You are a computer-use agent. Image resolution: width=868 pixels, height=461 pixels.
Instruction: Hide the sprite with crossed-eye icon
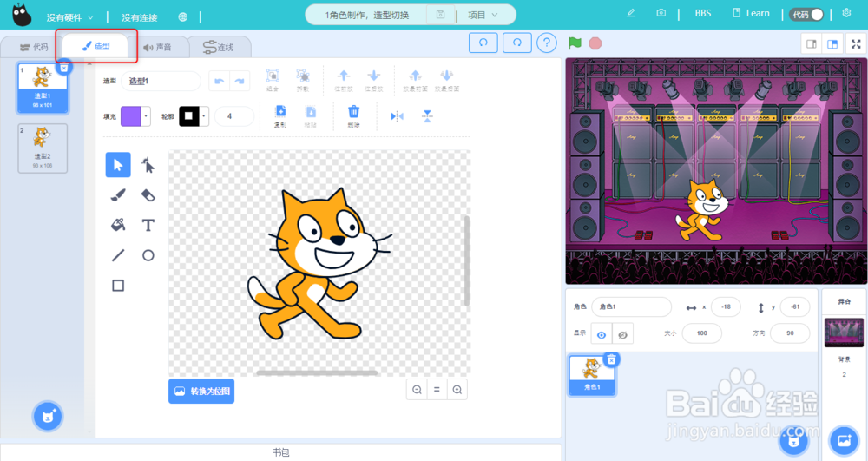[x=622, y=334]
